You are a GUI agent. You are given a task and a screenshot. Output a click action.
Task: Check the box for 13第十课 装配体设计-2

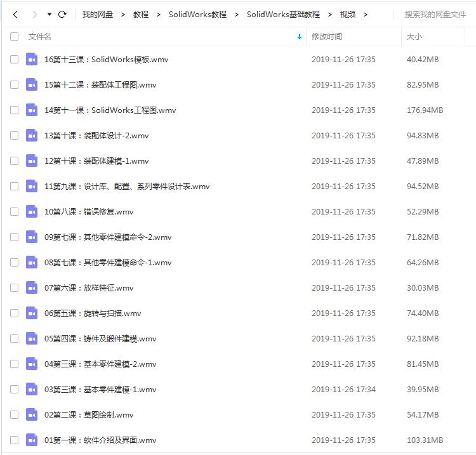(14, 135)
